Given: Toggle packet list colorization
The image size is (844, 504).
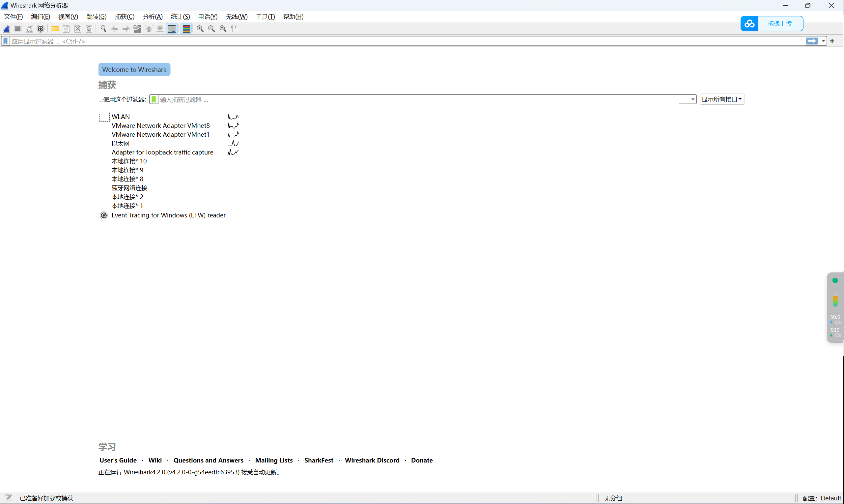Looking at the screenshot, I should [x=186, y=29].
